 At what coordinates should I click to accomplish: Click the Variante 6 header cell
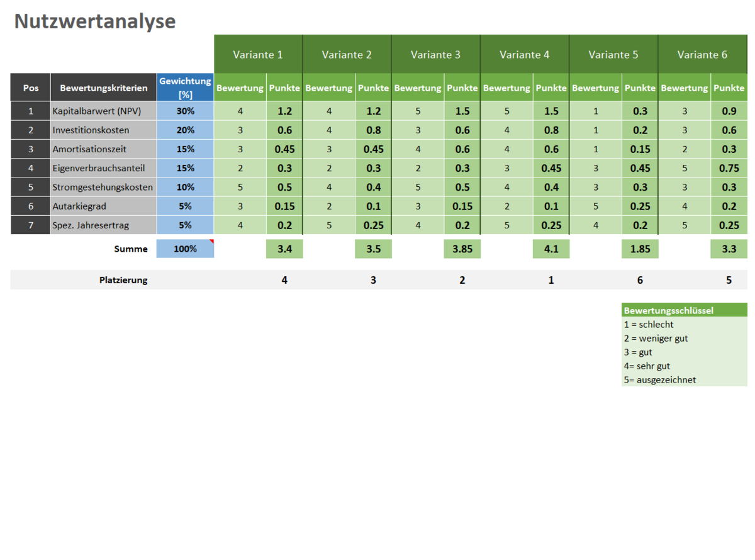pyautogui.click(x=702, y=54)
